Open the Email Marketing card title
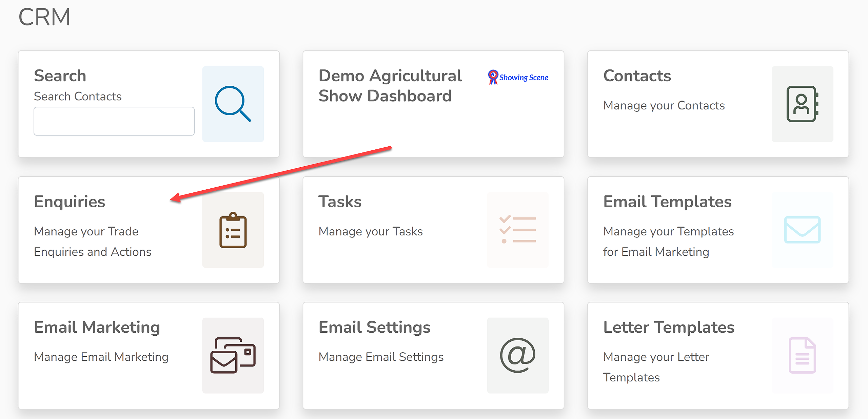Screen dimensions: 868x419 pos(97,328)
